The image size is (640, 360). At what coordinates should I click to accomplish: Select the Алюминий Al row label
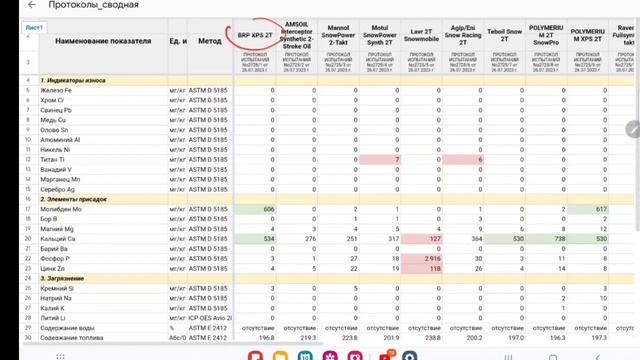[60, 140]
